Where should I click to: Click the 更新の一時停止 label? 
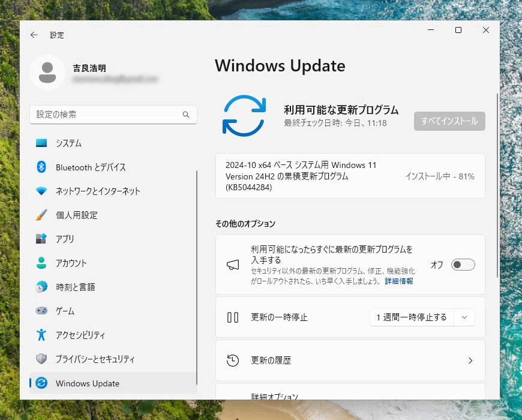(x=279, y=317)
